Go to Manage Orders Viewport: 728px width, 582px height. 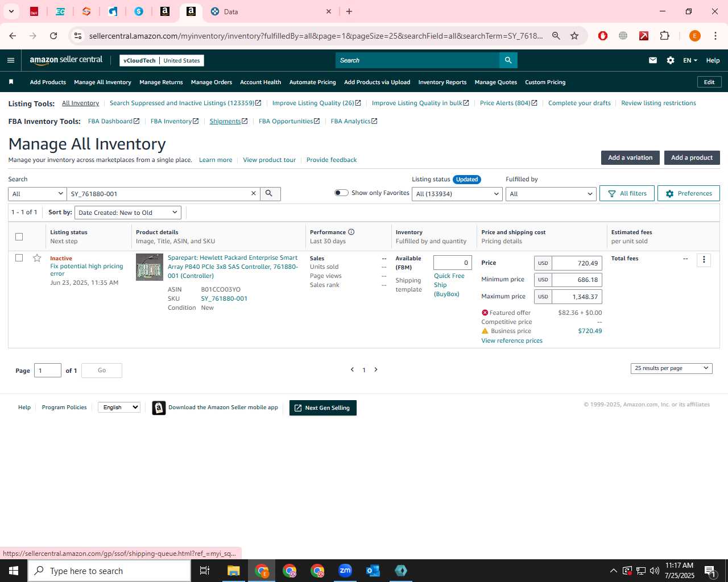(212, 82)
